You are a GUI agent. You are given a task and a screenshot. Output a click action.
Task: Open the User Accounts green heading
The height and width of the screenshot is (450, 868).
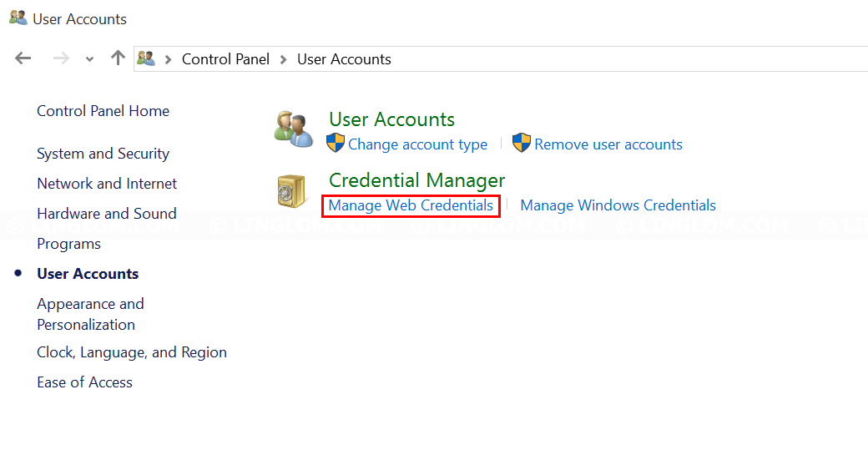[391, 119]
